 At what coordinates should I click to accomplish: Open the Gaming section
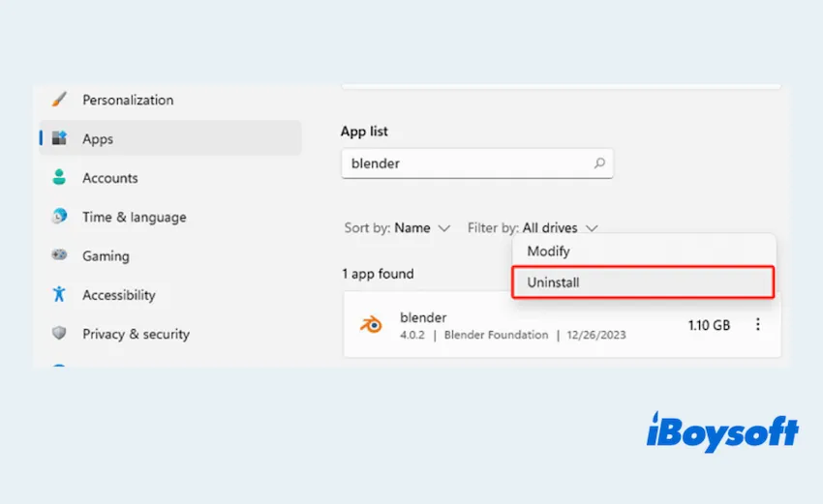pos(107,256)
